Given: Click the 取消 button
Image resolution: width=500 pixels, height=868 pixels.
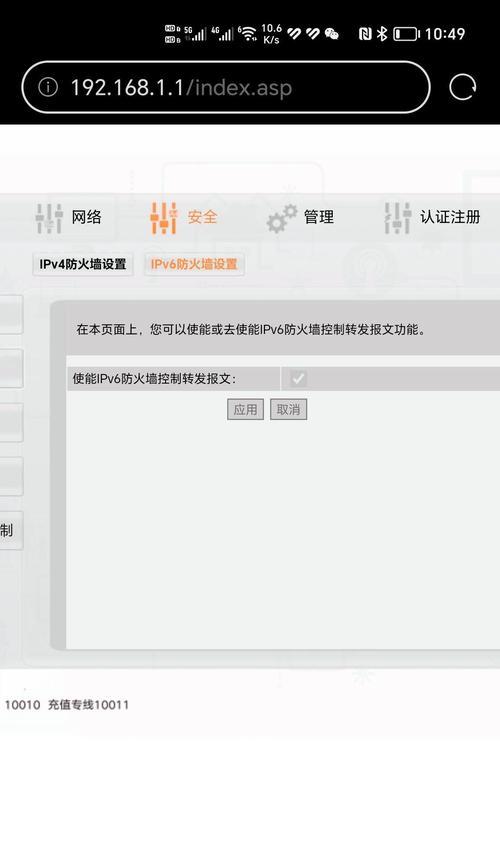Looking at the screenshot, I should pyautogui.click(x=288, y=410).
